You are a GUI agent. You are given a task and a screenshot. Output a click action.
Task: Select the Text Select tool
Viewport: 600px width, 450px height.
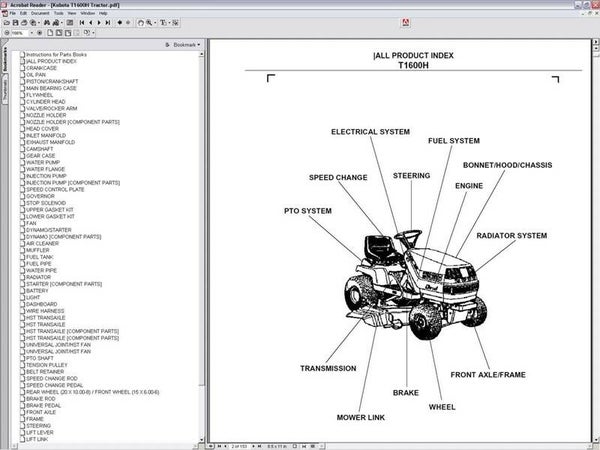tap(163, 21)
